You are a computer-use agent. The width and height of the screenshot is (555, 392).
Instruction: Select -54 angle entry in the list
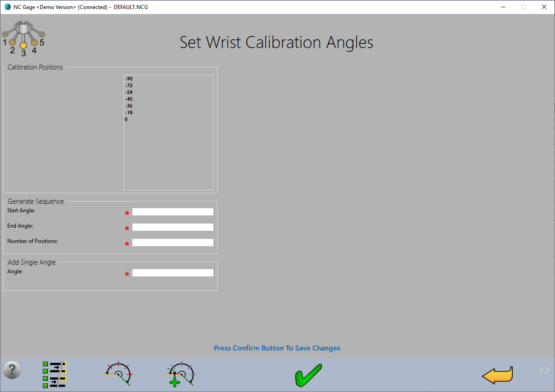tap(129, 93)
